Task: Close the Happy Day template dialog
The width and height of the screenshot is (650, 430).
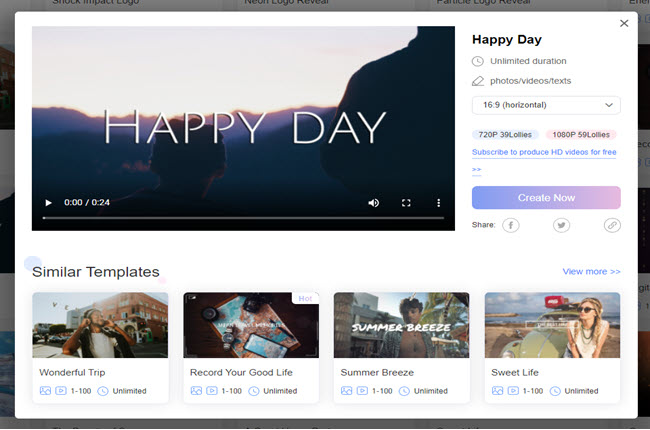Action: (x=625, y=23)
